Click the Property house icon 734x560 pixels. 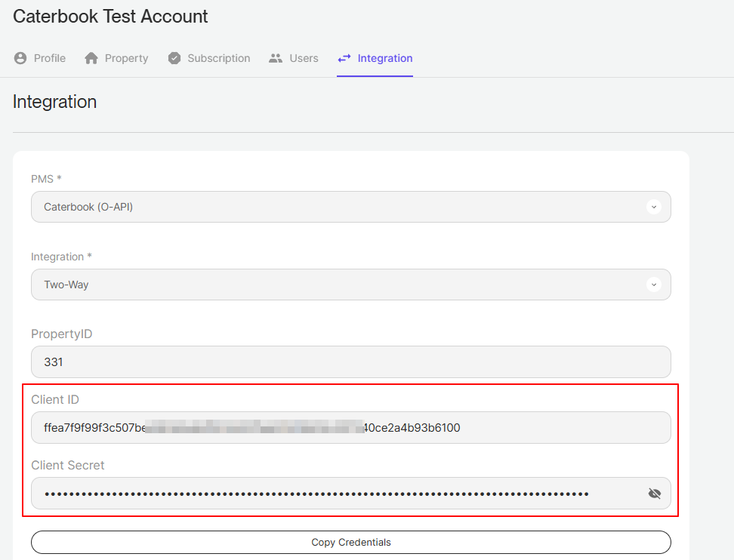click(91, 58)
